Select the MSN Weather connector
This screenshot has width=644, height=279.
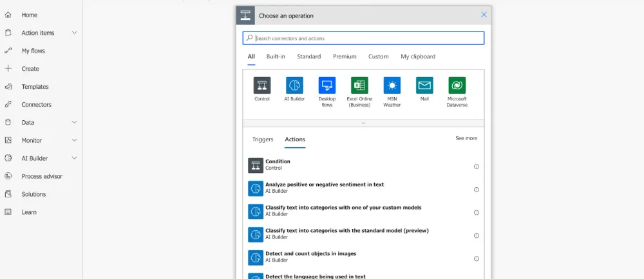pyautogui.click(x=392, y=85)
